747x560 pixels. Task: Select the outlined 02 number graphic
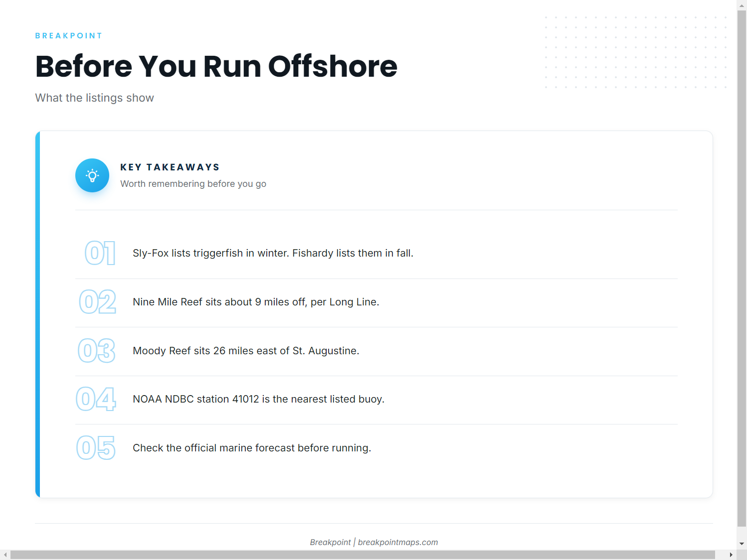(98, 302)
